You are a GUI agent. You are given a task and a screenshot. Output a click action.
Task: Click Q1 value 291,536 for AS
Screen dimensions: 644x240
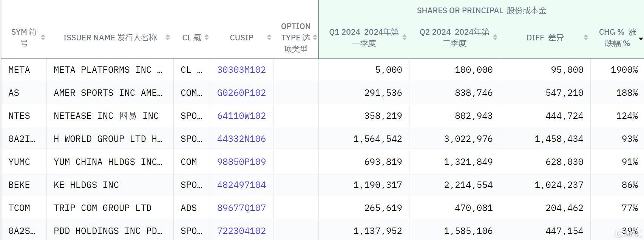pos(383,93)
